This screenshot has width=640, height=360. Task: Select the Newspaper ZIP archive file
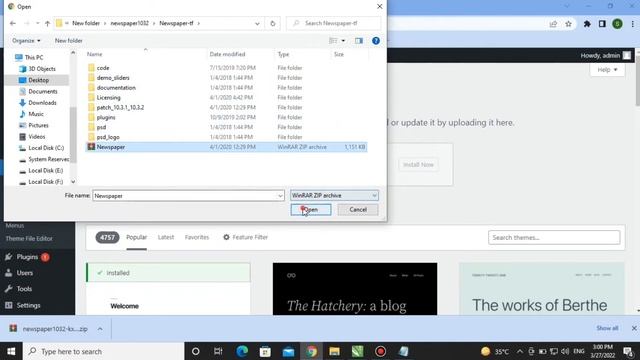click(226, 147)
